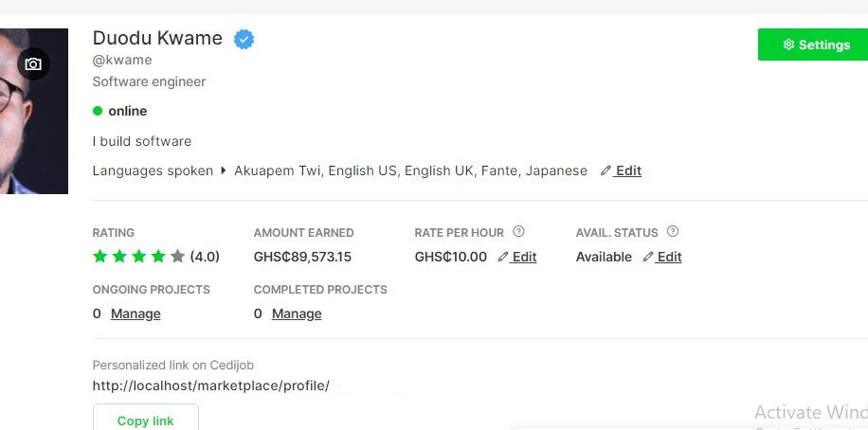This screenshot has height=430, width=868.
Task: Open the Settings button
Action: 813,45
